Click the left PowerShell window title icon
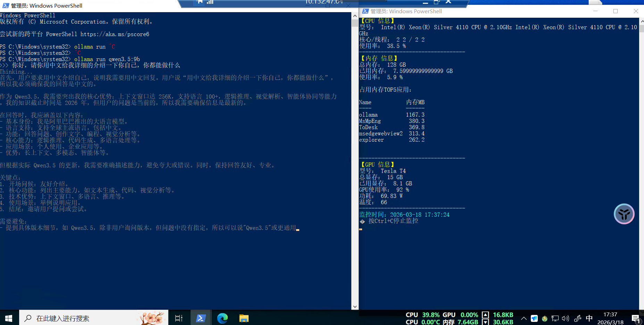Image resolution: width=644 pixels, height=325 pixels. pos(6,6)
